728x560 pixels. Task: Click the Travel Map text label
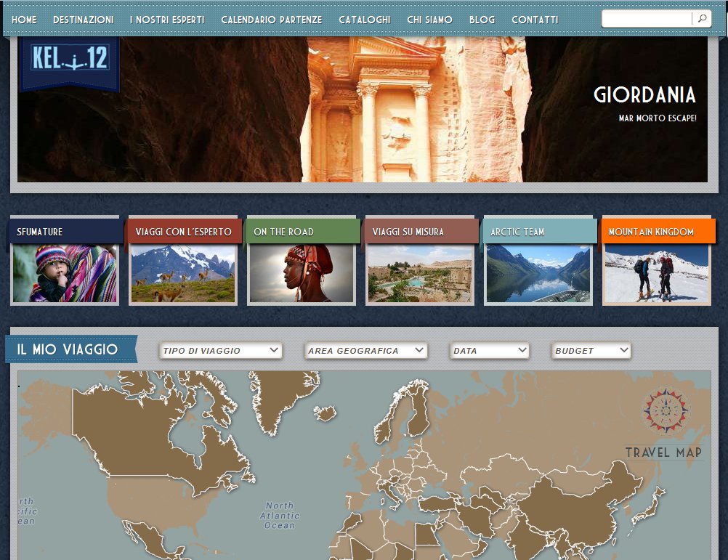coord(663,453)
